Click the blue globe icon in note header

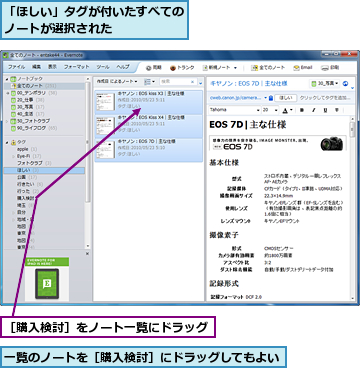pyautogui.click(x=346, y=83)
